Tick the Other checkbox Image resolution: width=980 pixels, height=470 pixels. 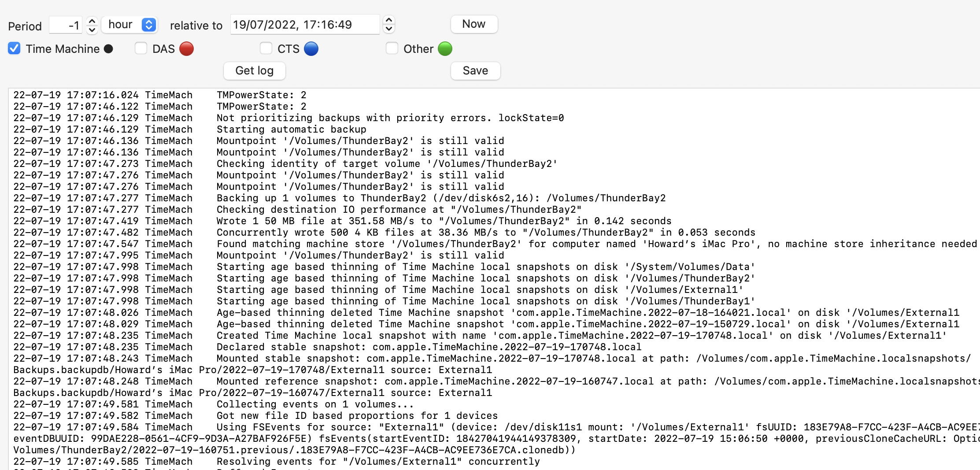coord(392,48)
